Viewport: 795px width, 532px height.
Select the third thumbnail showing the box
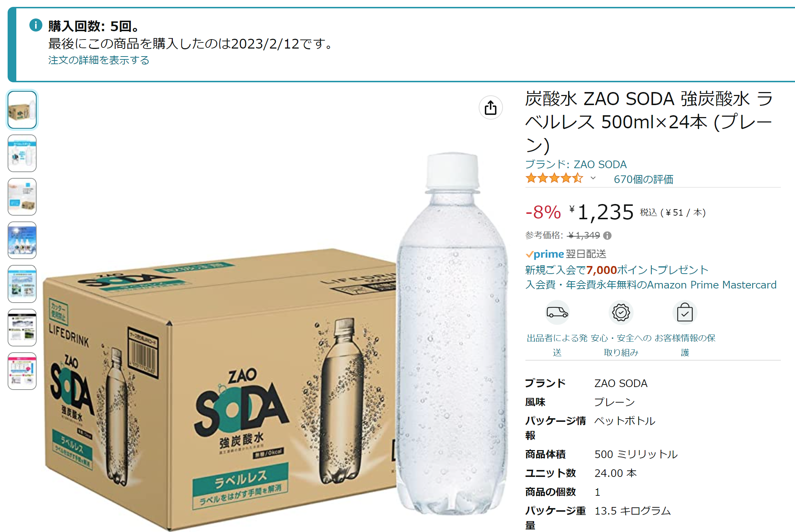pos(22,197)
